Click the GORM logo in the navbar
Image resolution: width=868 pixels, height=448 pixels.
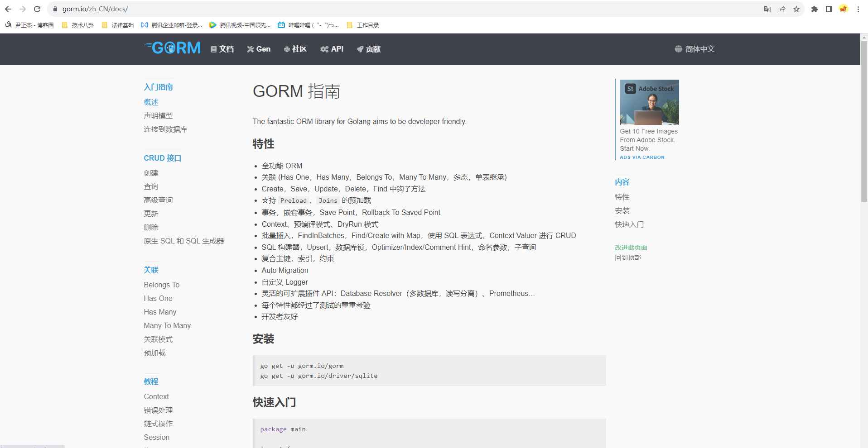click(172, 48)
